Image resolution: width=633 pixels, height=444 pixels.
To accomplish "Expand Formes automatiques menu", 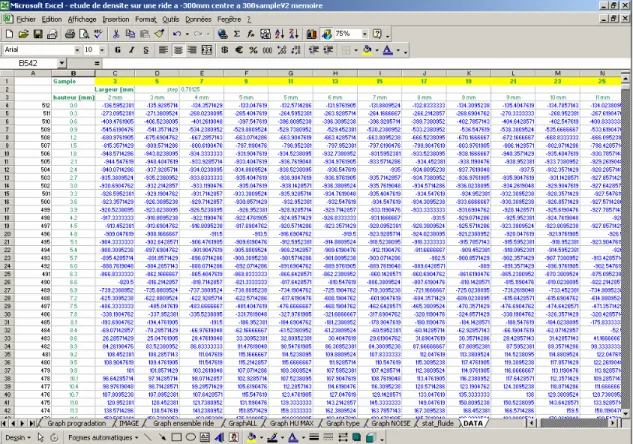I will 103,438.
